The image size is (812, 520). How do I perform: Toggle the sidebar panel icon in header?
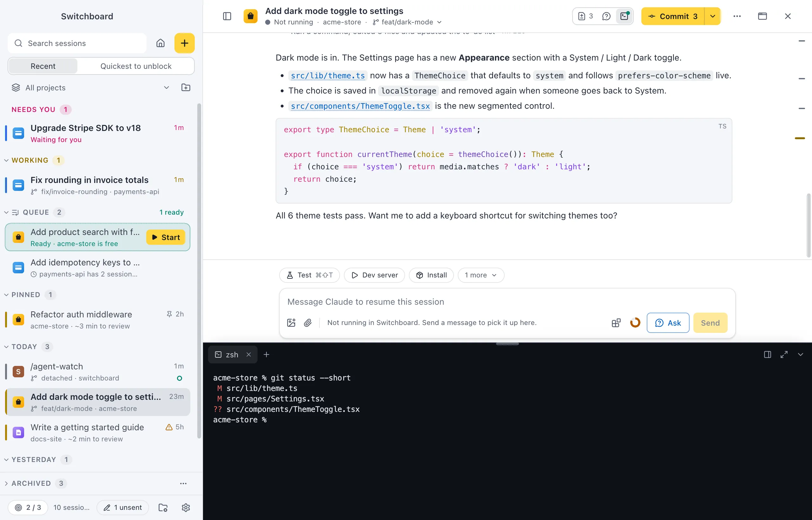227,16
